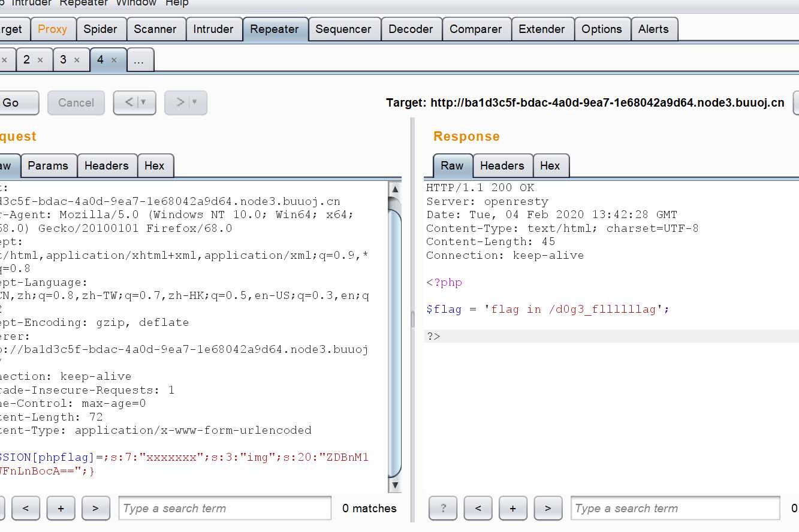This screenshot has height=532, width=799.
Task: Find next match in response search
Action: pos(548,508)
